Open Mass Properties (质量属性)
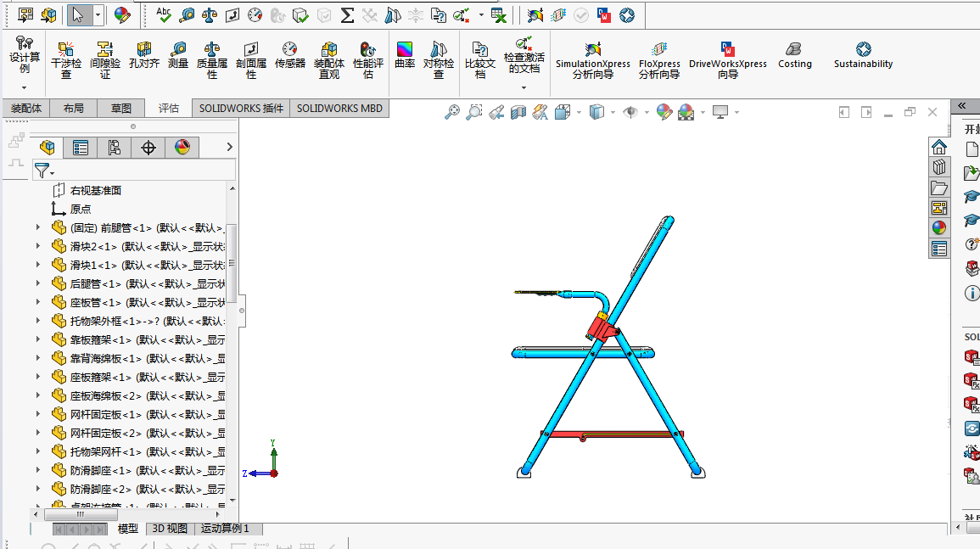Viewport: 980px width, 549px height. click(x=212, y=60)
